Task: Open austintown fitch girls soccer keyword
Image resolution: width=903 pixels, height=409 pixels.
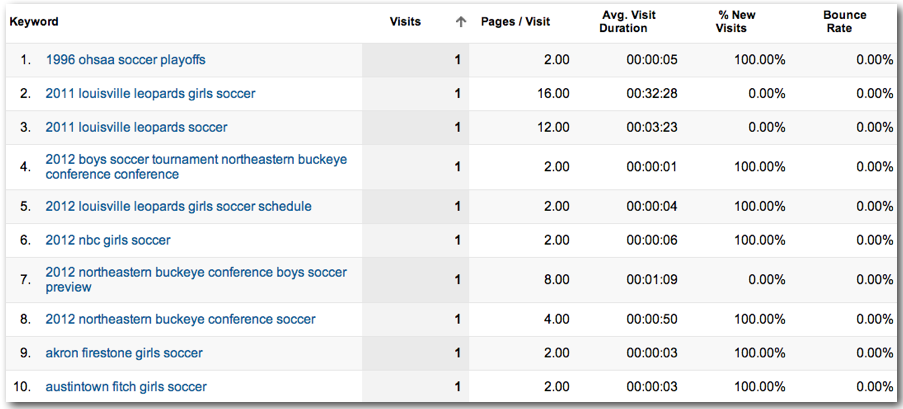Action: coord(126,387)
